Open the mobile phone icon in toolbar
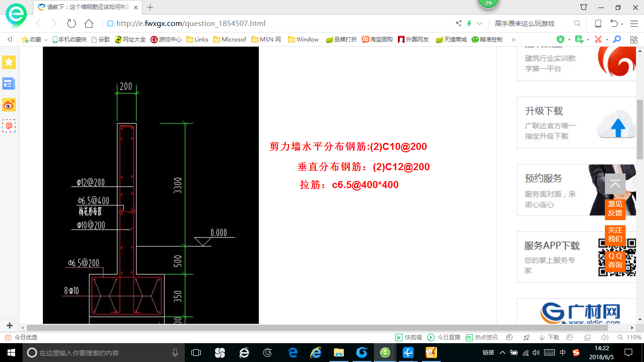This screenshot has height=362, width=644. pyautogui.click(x=598, y=24)
